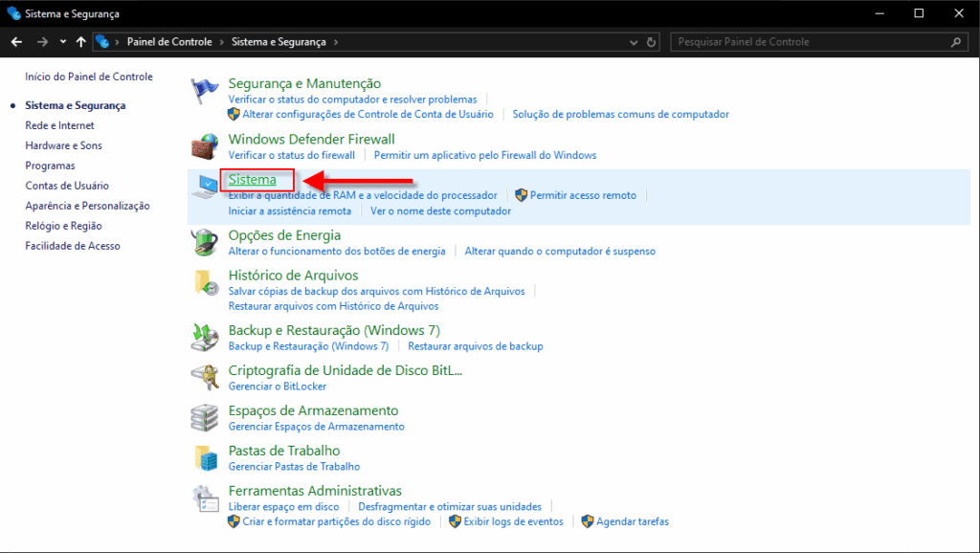Image resolution: width=980 pixels, height=553 pixels.
Task: Go to Início do Painel de Controle
Action: click(89, 77)
